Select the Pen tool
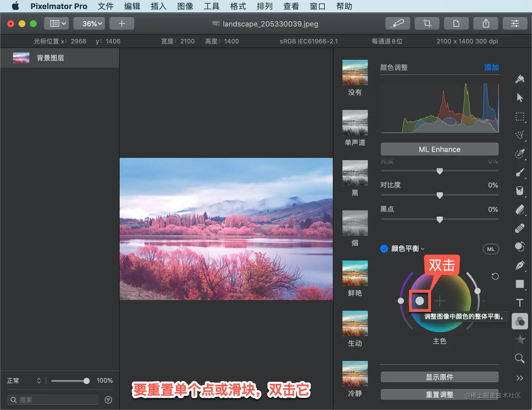Image resolution: width=532 pixels, height=410 pixels. [520, 265]
